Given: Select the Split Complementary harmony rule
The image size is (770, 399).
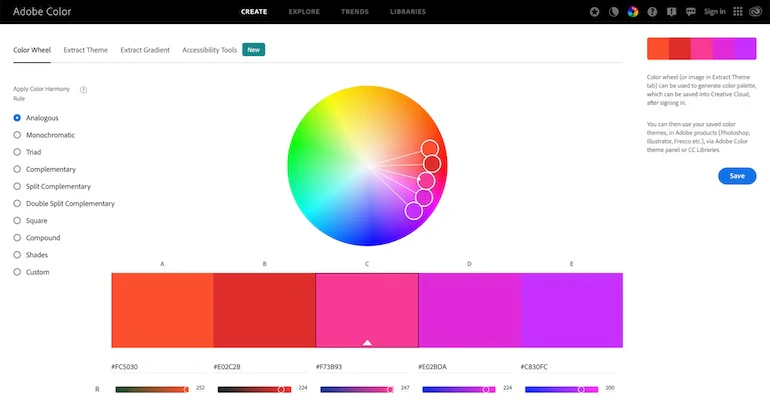Looking at the screenshot, I should pyautogui.click(x=17, y=186).
